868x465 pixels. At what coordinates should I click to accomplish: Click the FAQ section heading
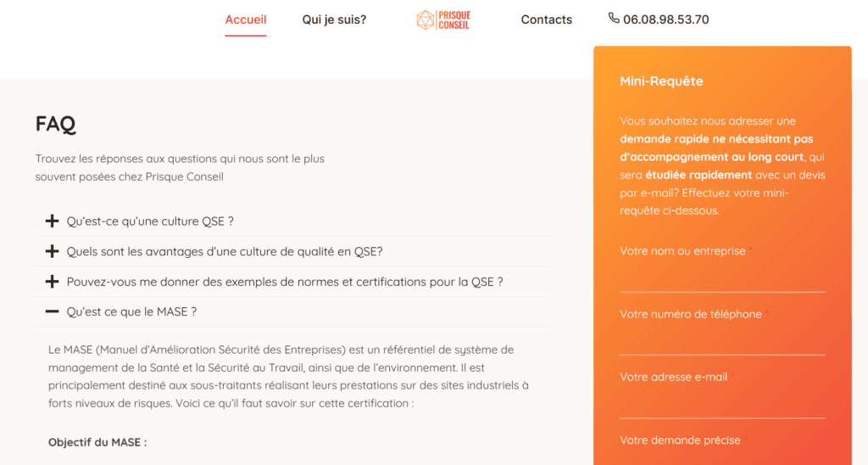[x=55, y=124]
